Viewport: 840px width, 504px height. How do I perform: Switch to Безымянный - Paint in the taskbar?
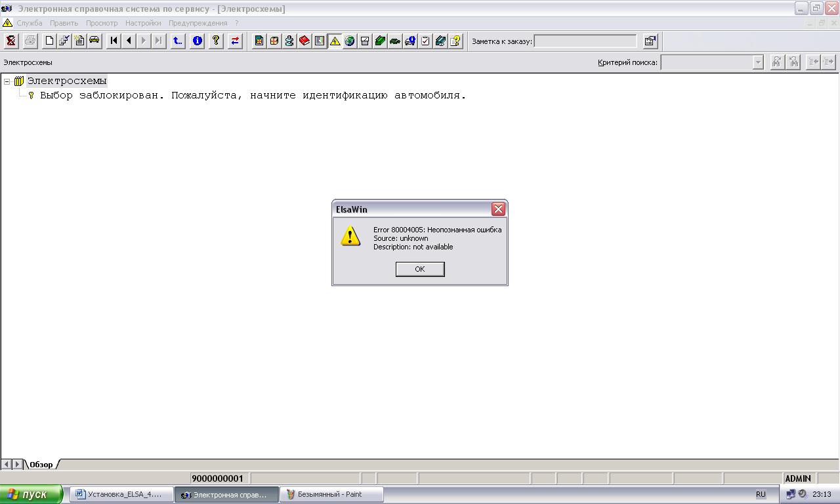click(x=331, y=495)
